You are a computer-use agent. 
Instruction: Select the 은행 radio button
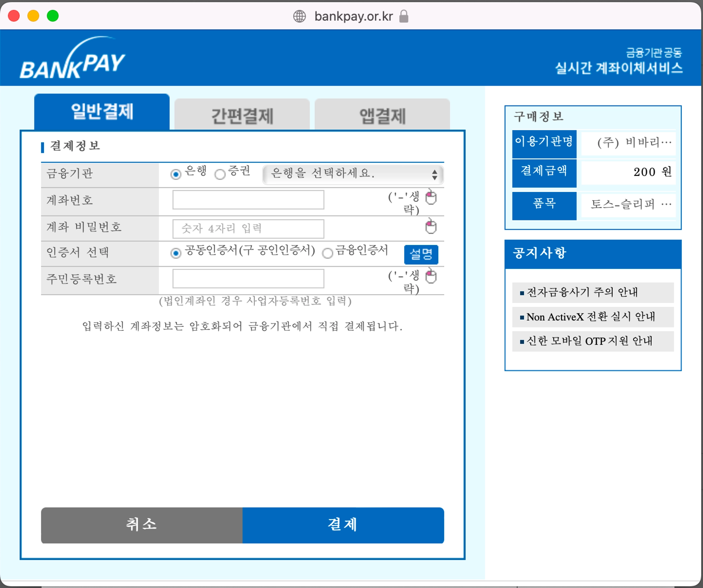pyautogui.click(x=176, y=174)
